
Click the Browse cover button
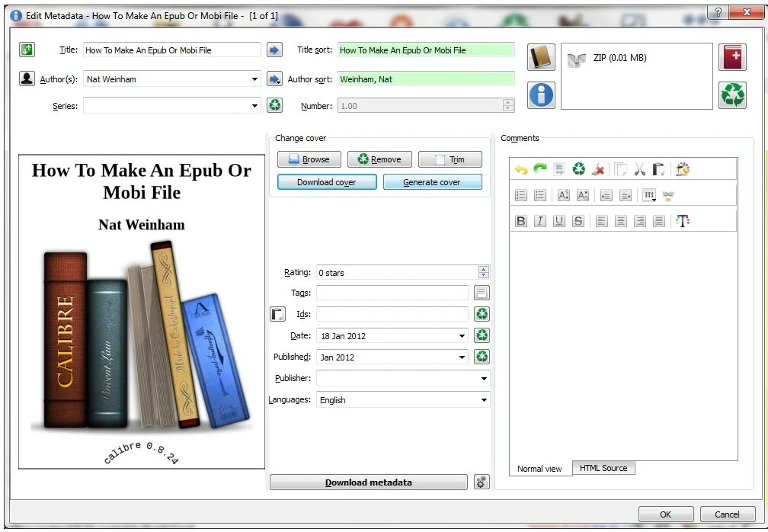click(309, 159)
